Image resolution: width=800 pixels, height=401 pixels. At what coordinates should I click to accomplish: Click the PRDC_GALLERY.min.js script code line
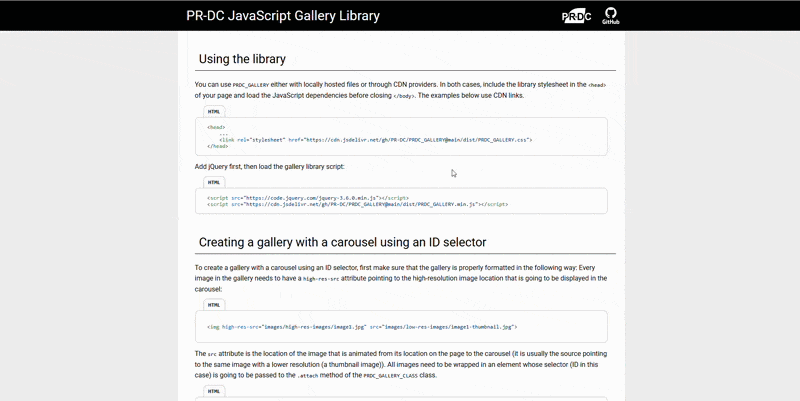tap(357, 204)
